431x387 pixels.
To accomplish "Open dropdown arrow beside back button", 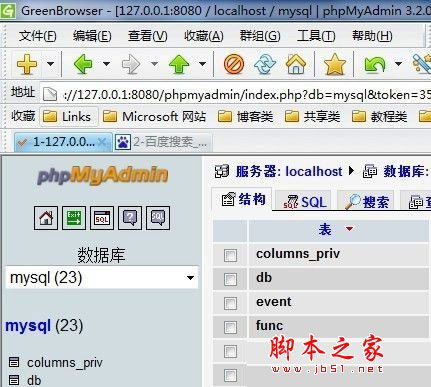I will pos(106,64).
